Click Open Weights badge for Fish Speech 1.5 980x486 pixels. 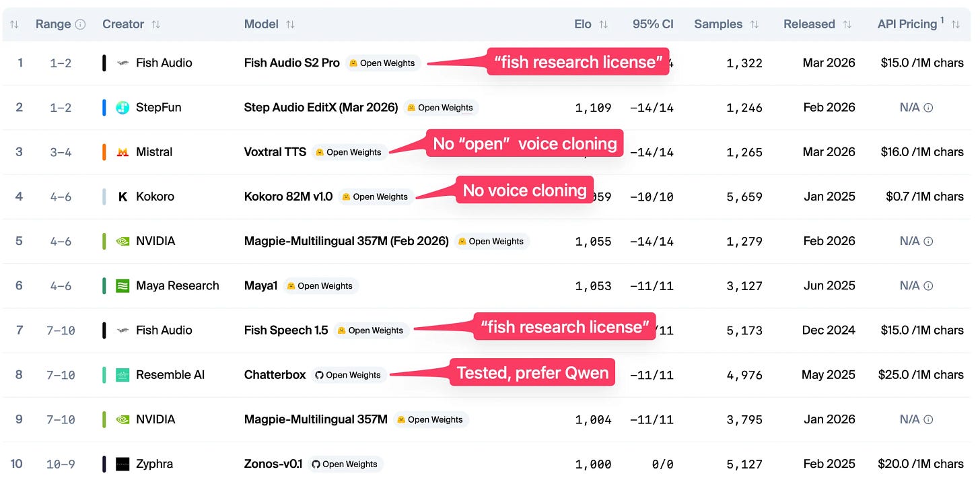(x=370, y=331)
